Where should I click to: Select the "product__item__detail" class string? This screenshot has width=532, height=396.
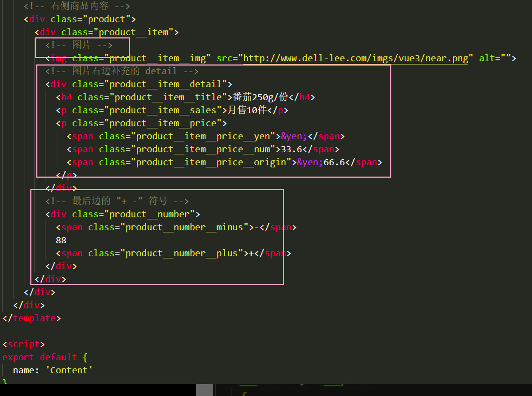pyautogui.click(x=165, y=84)
